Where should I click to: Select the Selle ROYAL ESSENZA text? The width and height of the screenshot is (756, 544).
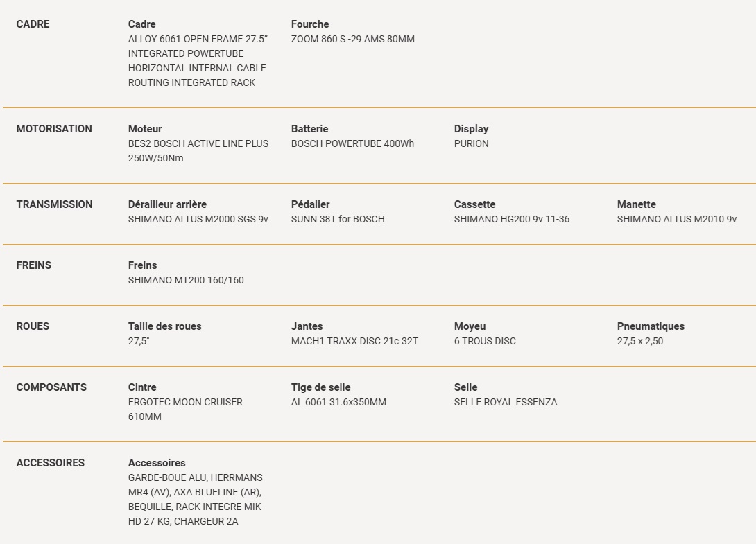506,403
